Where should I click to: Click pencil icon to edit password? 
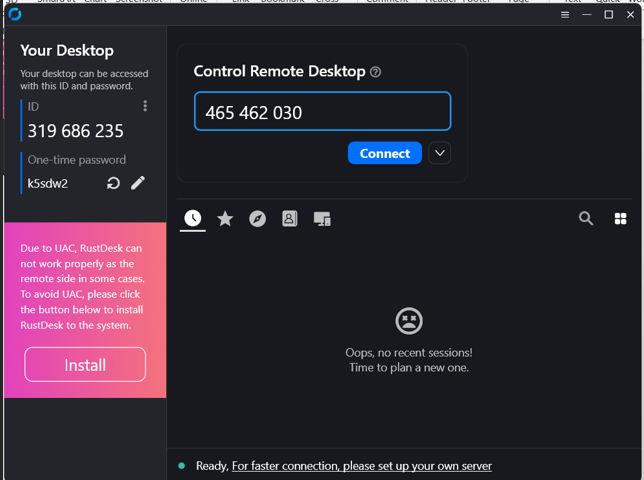tap(138, 183)
